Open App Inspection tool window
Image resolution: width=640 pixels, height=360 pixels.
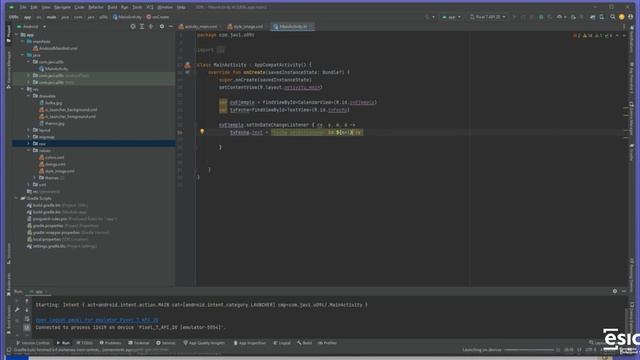tap(250, 343)
